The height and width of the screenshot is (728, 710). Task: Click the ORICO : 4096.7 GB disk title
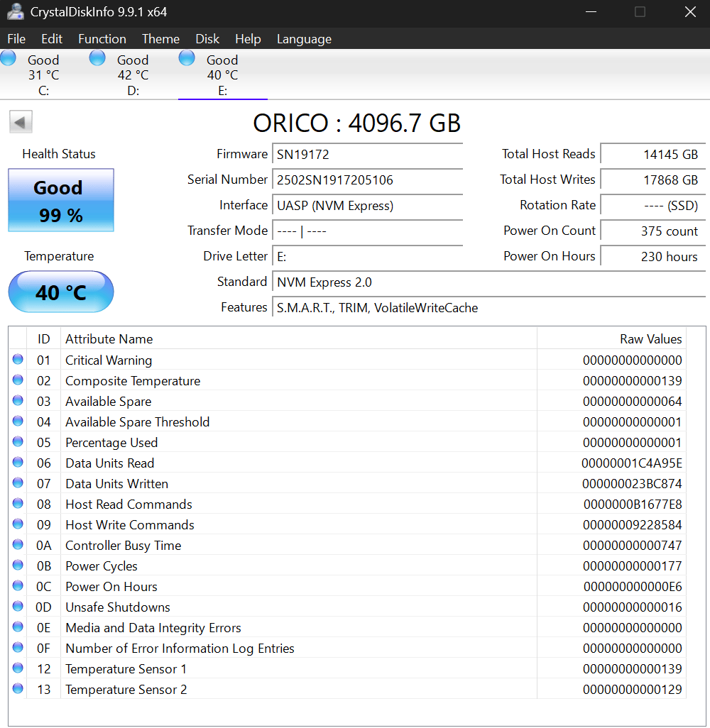[x=356, y=123]
